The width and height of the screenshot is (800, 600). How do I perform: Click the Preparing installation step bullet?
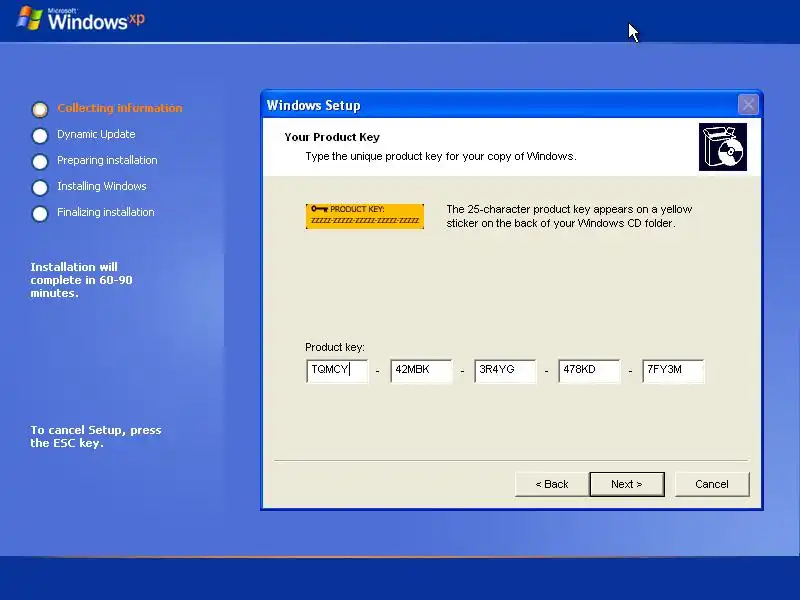[x=40, y=162]
